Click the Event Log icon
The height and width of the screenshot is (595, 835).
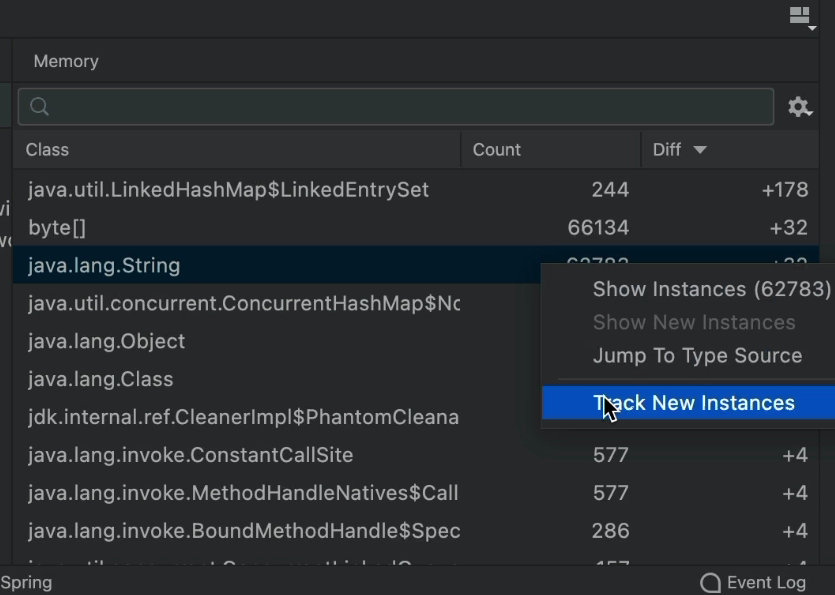710,583
